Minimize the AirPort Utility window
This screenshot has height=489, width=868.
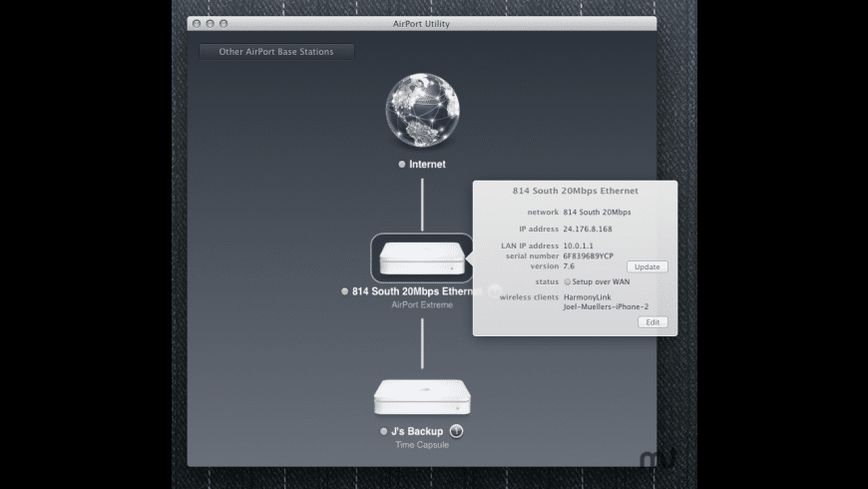point(210,24)
